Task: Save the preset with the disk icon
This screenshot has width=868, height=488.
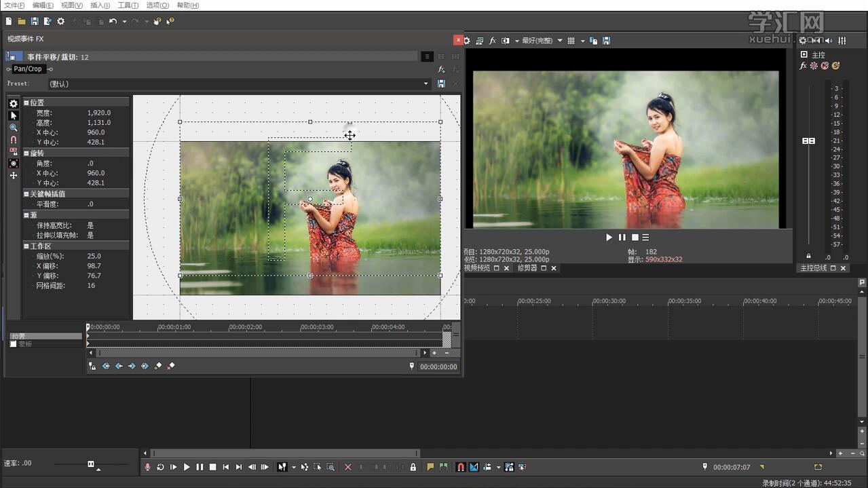Action: 441,83
